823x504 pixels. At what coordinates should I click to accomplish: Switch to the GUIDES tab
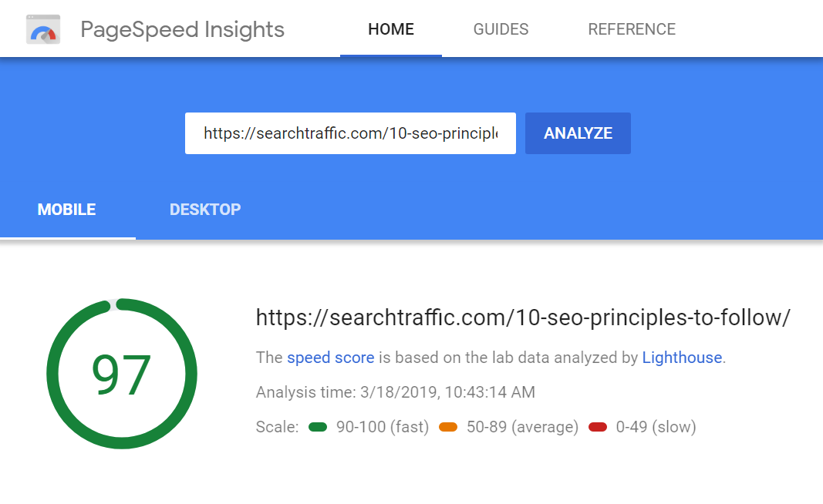click(x=501, y=29)
